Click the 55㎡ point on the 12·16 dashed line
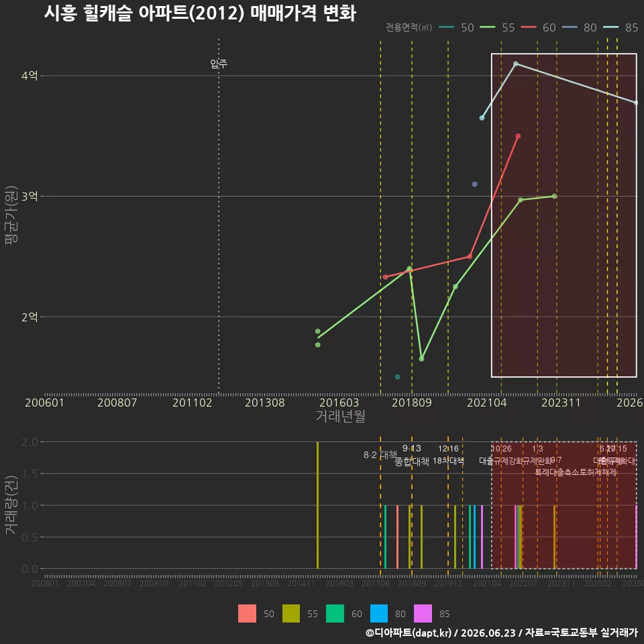 click(455, 286)
